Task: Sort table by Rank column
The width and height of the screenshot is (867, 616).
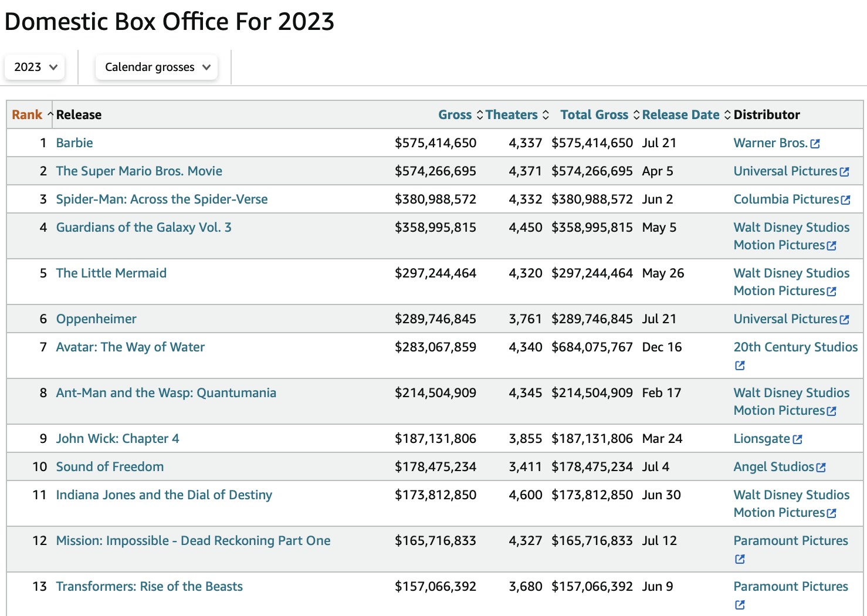Action: [x=27, y=114]
